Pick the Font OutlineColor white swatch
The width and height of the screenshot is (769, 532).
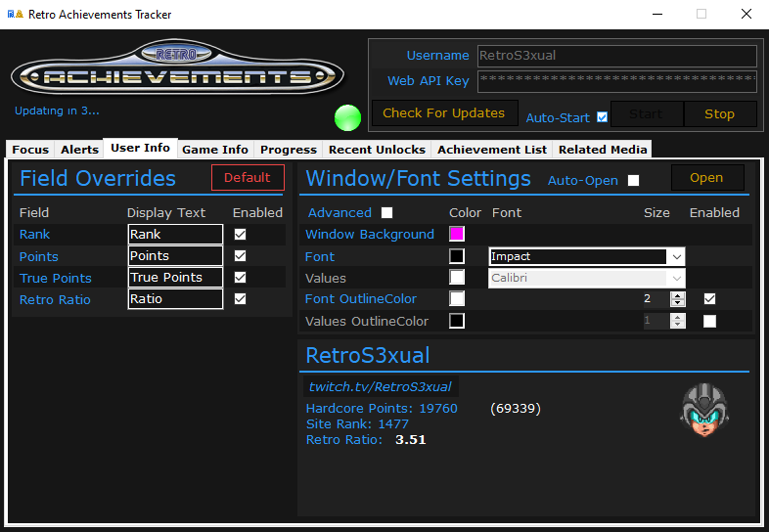click(457, 298)
